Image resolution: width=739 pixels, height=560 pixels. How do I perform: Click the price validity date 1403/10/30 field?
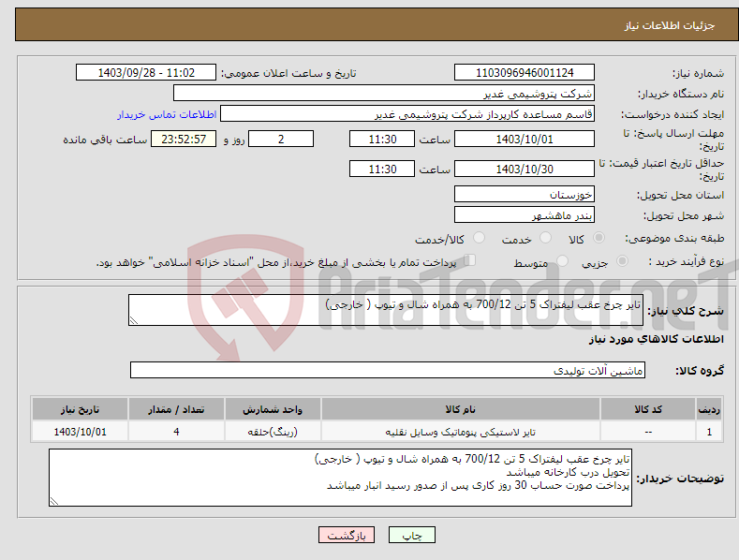(x=525, y=169)
